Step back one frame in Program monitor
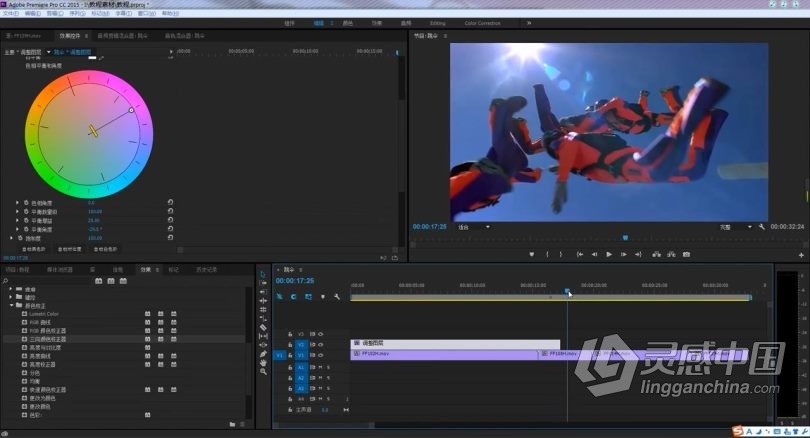Viewport: 810px width, 438px height. pos(595,254)
